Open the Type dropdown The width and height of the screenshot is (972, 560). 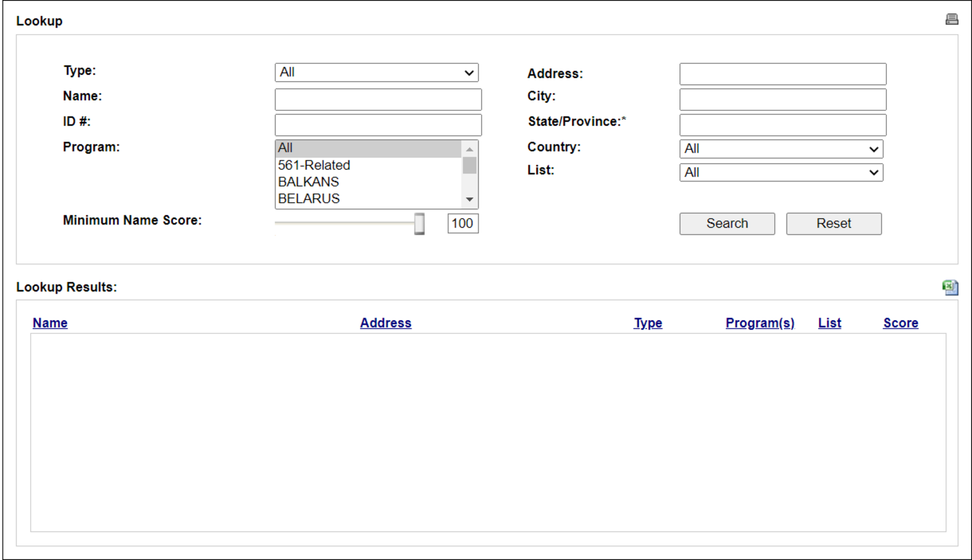tap(377, 73)
